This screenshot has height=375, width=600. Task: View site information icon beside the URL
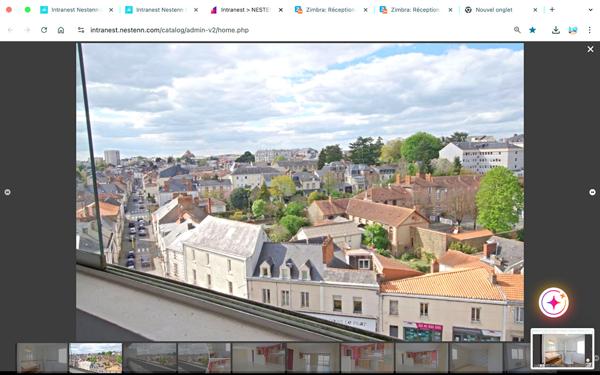coord(81,30)
